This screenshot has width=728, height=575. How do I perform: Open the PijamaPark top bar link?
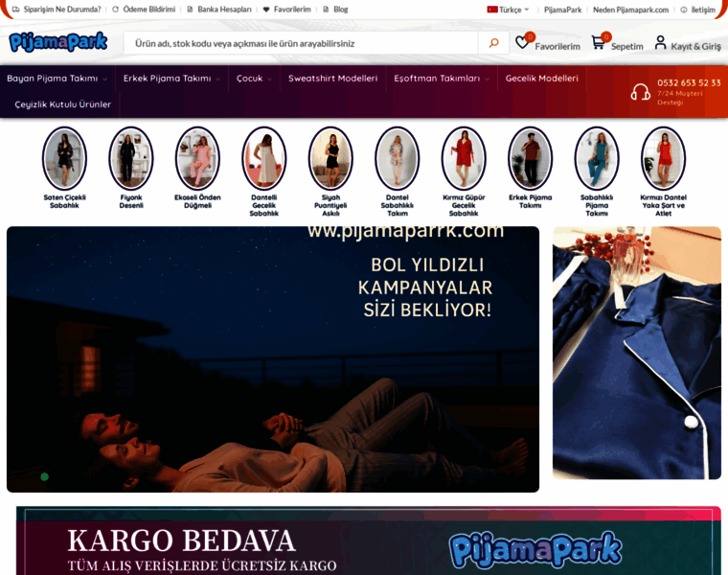point(562,10)
